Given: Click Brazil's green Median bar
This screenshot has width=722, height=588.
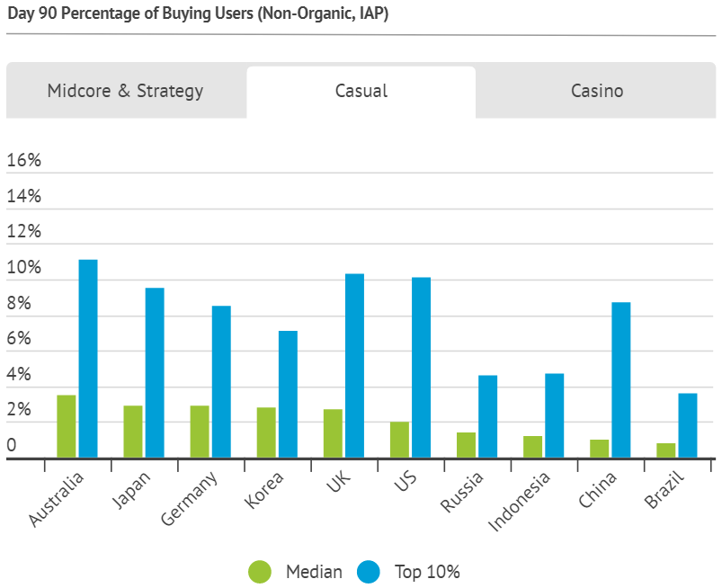Looking at the screenshot, I should pyautogui.click(x=666, y=450).
